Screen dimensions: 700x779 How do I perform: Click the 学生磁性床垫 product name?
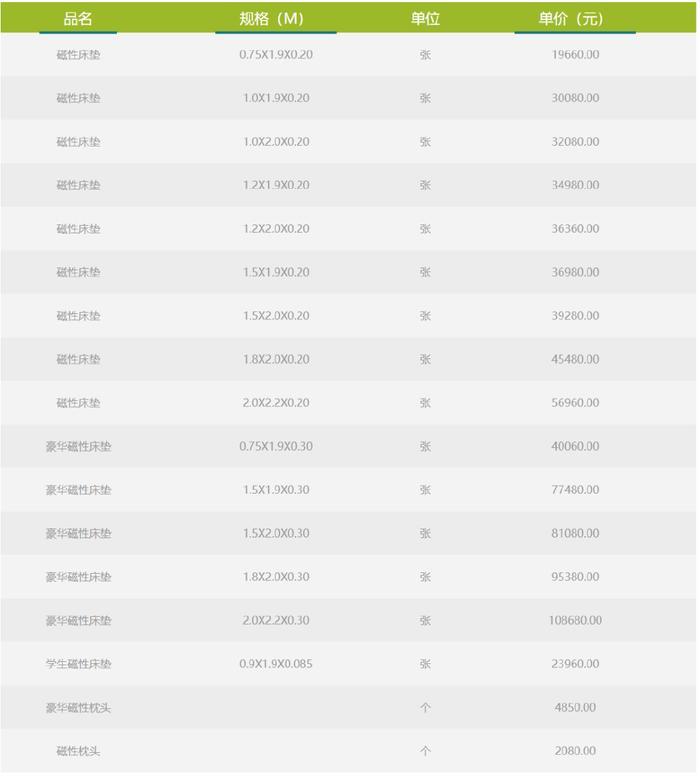[78, 664]
